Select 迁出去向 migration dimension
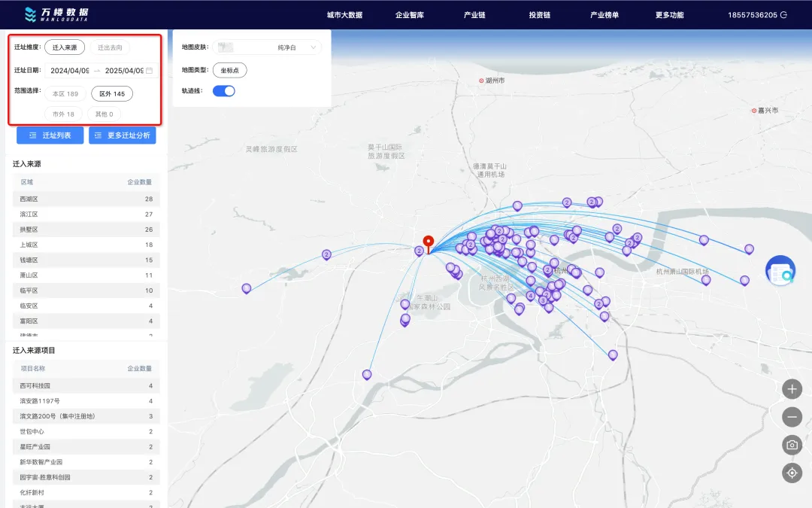 tap(111, 47)
